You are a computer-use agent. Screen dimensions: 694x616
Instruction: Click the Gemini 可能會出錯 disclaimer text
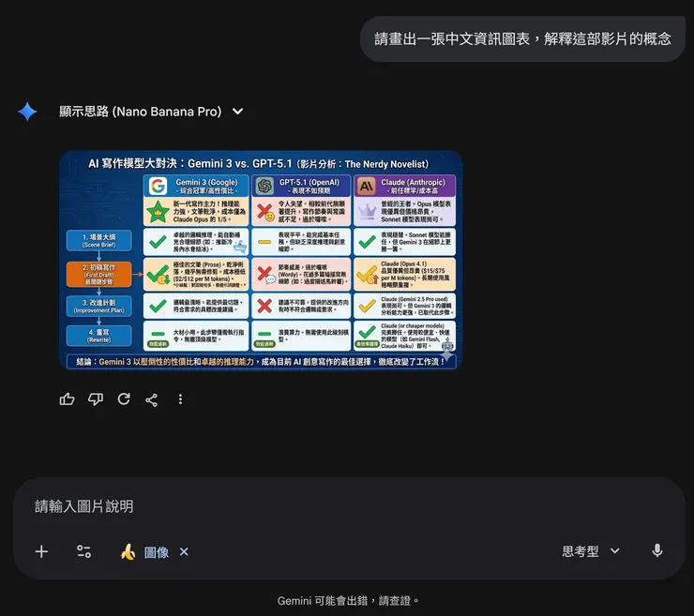348,600
